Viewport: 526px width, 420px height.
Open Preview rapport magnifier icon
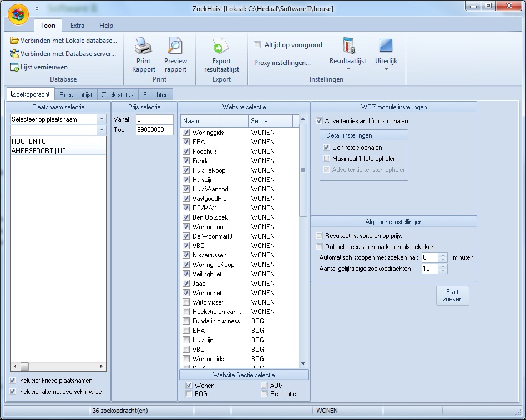click(x=175, y=46)
